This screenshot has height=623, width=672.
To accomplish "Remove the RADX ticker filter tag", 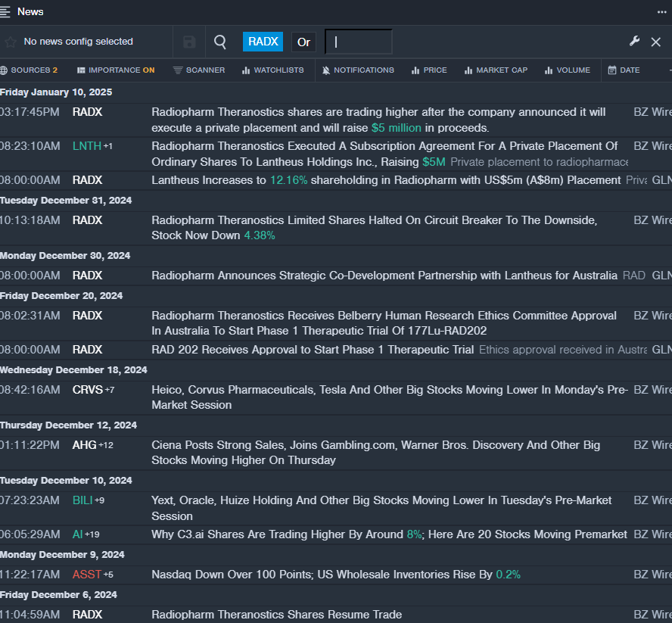I will [263, 42].
